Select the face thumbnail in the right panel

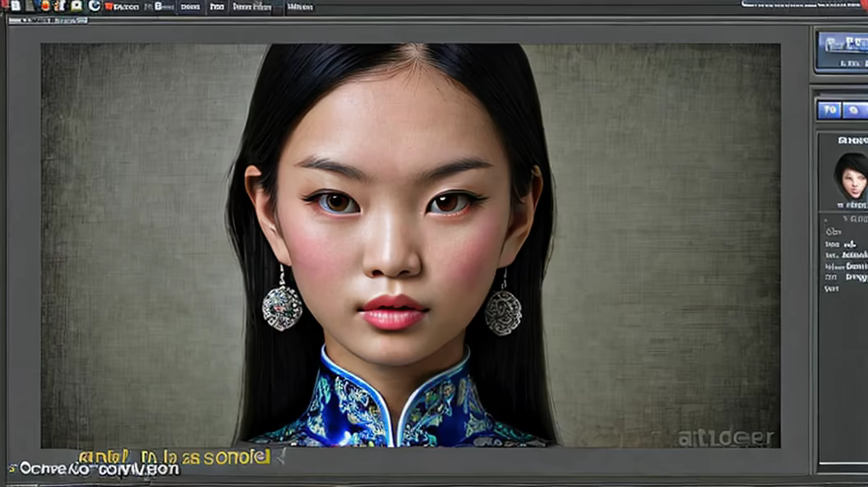(x=851, y=175)
